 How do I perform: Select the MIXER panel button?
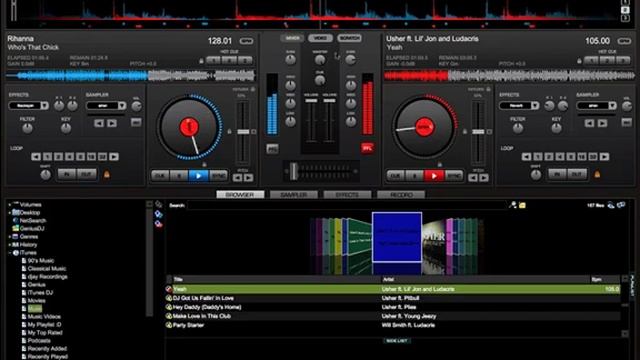[292, 38]
